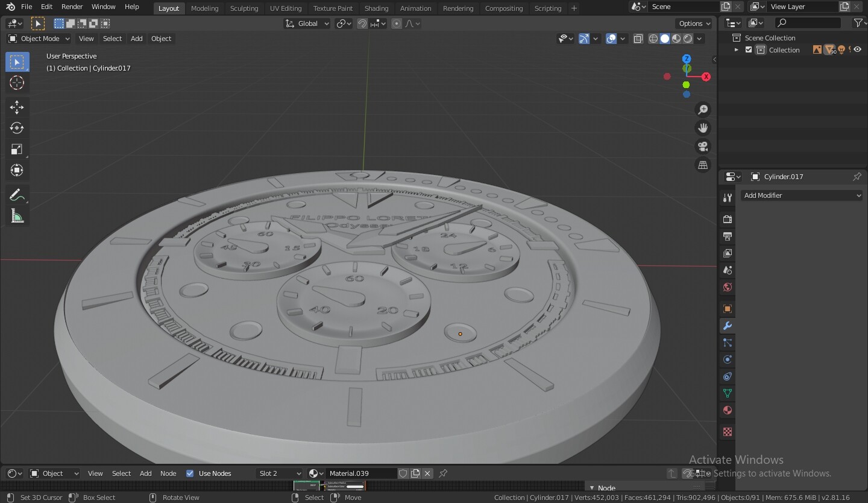Switch to the UV Editing tab

(286, 8)
